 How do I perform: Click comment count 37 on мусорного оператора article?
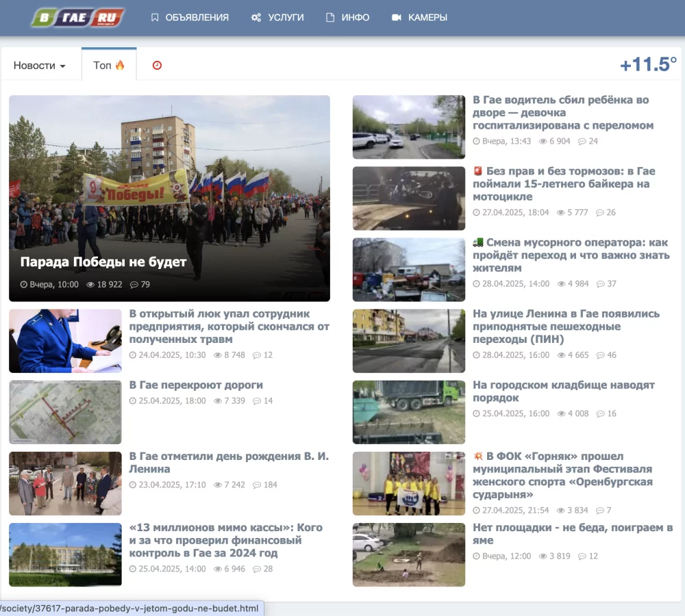tap(612, 284)
